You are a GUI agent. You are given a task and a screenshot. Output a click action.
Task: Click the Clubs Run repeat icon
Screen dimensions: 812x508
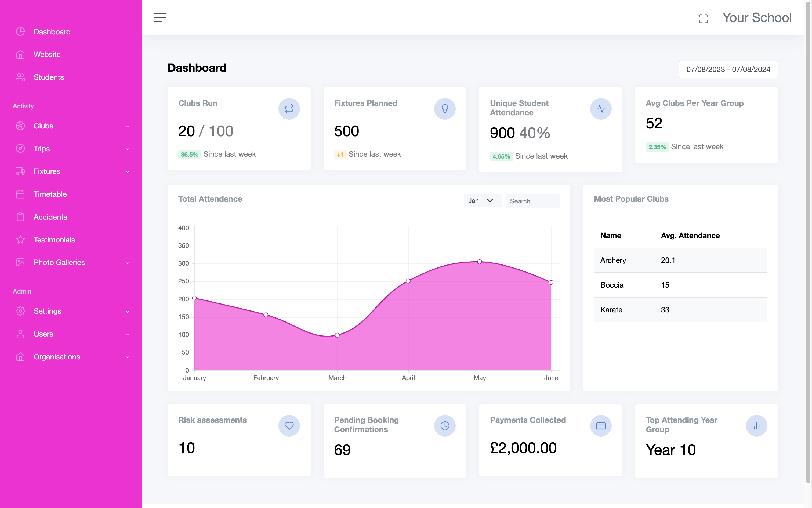click(289, 109)
